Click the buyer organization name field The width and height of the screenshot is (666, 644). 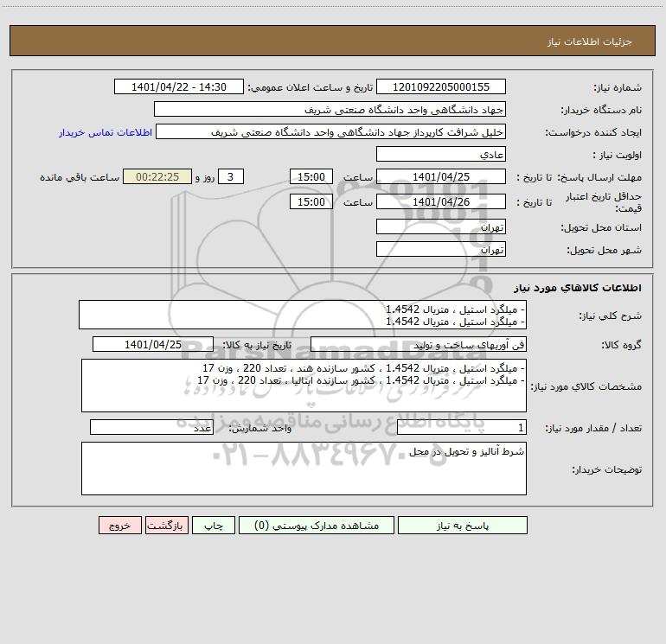pyautogui.click(x=330, y=109)
